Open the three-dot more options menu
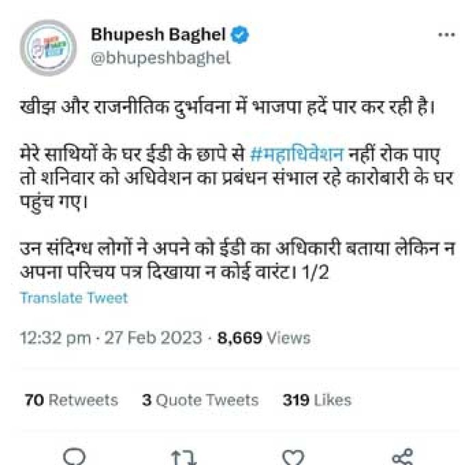This screenshot has width=476, height=465. (446, 35)
